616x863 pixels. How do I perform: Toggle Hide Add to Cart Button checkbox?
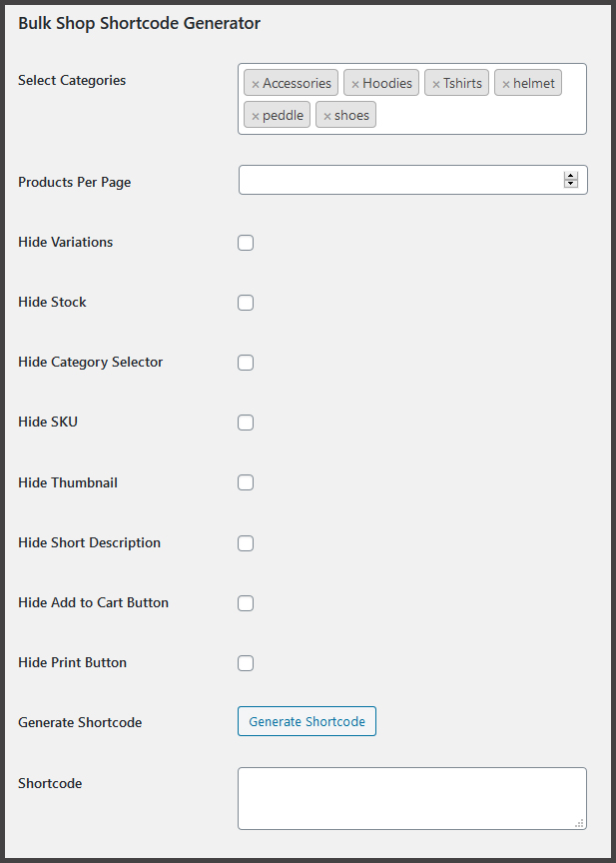(x=246, y=603)
